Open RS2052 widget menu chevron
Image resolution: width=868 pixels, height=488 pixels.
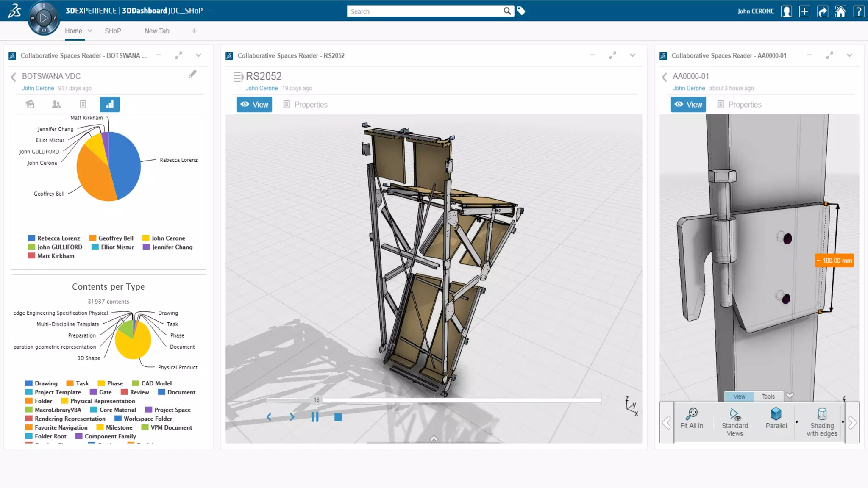632,55
